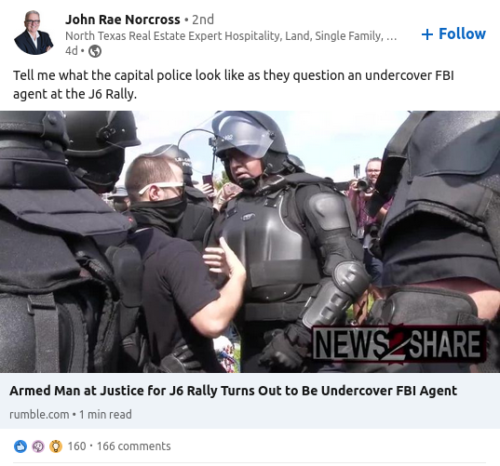
Task: Click the 1 min read label
Action: (105, 414)
